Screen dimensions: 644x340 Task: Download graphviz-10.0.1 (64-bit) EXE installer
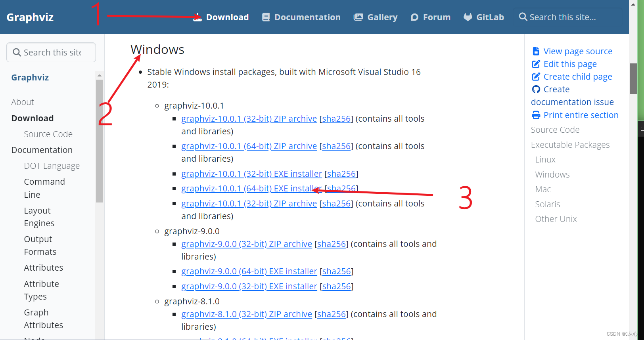[251, 189]
